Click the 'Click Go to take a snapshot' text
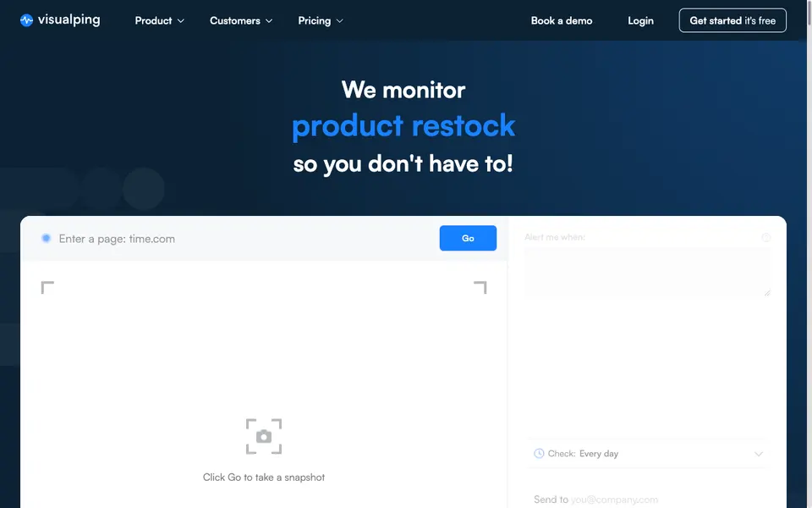The height and width of the screenshot is (508, 812). point(264,477)
